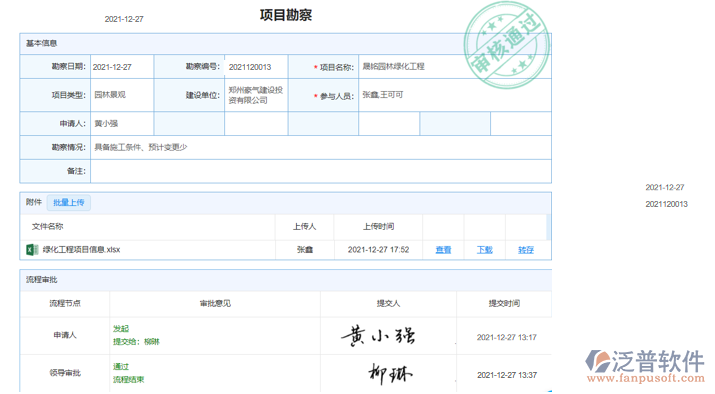Click submit time 2021-12-27 13:17
Viewport: 715px width, 394px height.
pyautogui.click(x=507, y=338)
